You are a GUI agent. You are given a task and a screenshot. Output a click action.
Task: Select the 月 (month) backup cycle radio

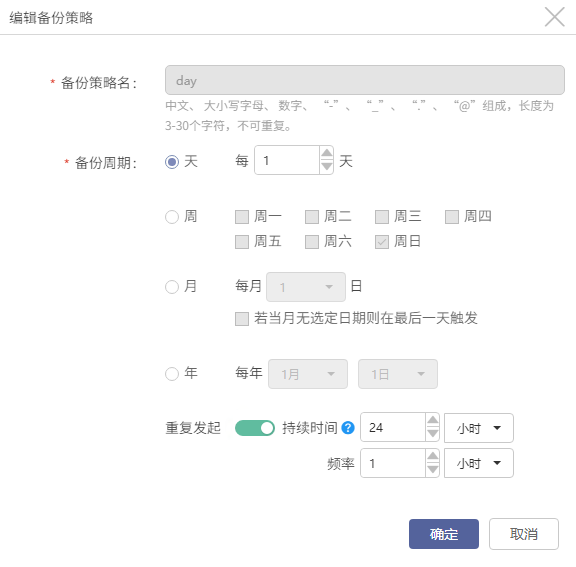tap(172, 287)
